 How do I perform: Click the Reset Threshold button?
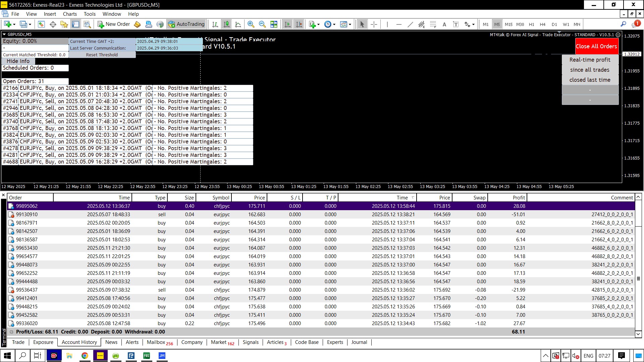(x=102, y=55)
